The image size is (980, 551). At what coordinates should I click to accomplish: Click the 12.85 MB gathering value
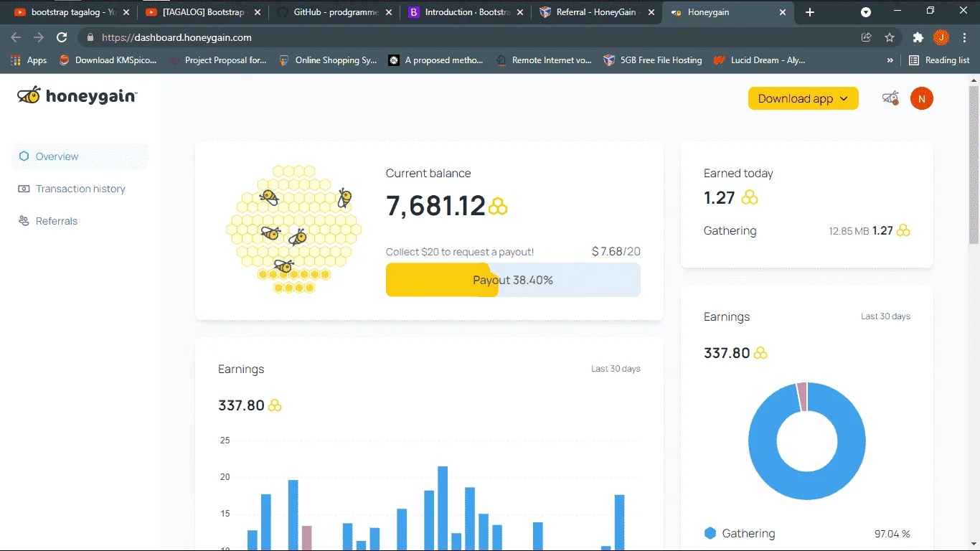tap(849, 231)
